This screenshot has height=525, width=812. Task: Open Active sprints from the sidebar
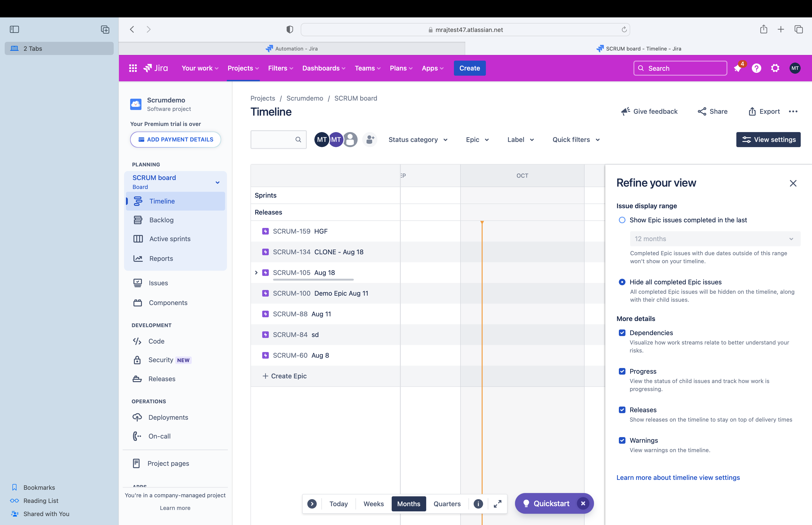pos(169,239)
